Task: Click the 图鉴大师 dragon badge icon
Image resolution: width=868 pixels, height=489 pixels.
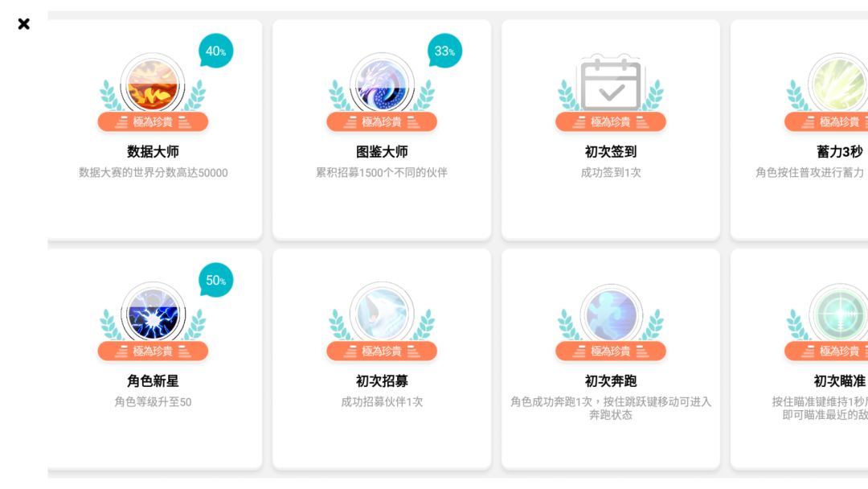Action: (x=382, y=84)
